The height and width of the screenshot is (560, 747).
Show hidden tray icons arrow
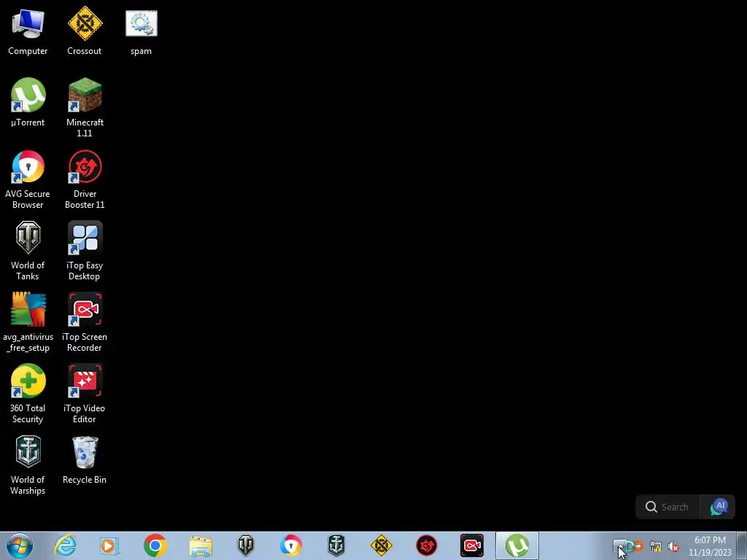pos(619,546)
